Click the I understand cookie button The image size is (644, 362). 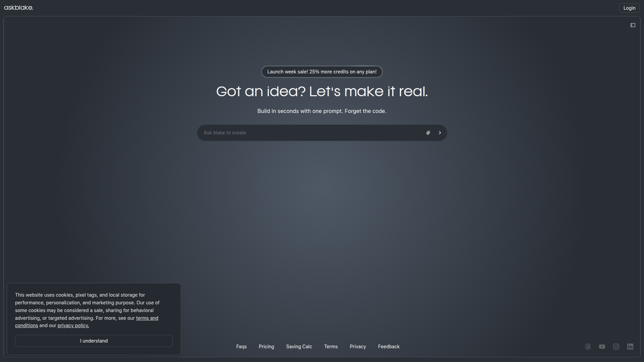click(x=94, y=341)
